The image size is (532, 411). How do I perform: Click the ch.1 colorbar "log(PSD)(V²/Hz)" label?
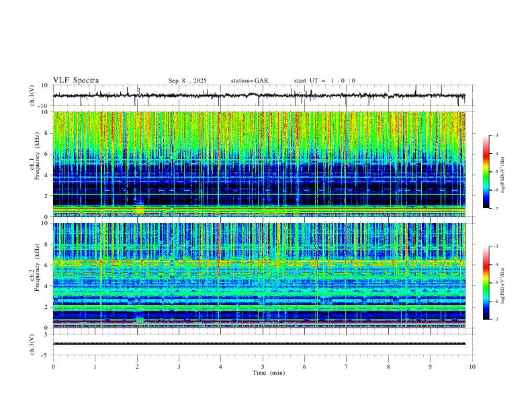502,175
